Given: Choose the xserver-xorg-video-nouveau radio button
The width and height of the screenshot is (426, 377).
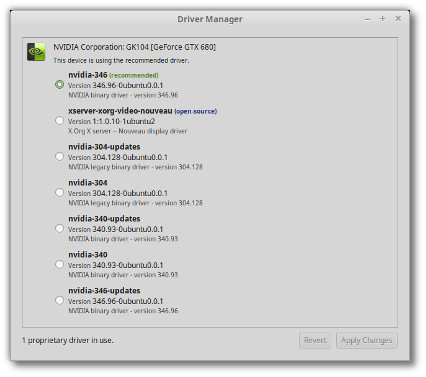Looking at the screenshot, I should click(x=59, y=121).
